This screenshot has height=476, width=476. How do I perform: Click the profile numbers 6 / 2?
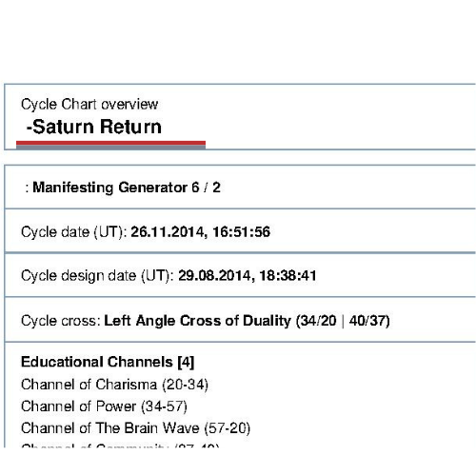click(206, 188)
